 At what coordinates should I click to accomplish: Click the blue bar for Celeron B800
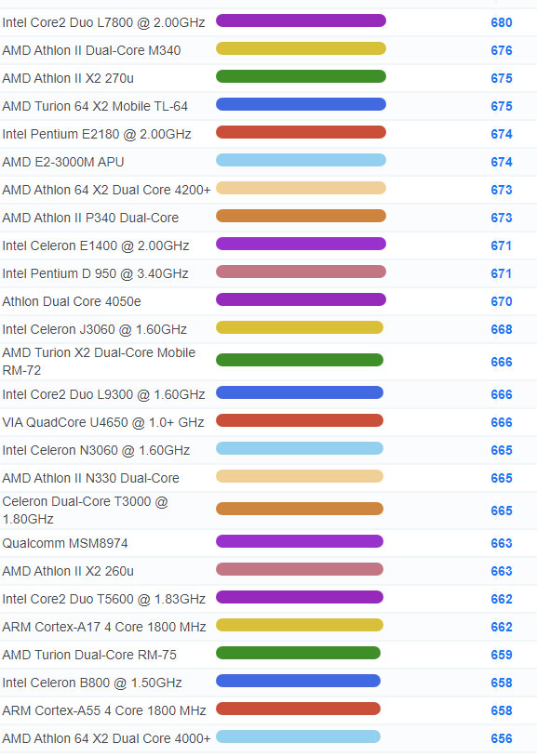(298, 682)
